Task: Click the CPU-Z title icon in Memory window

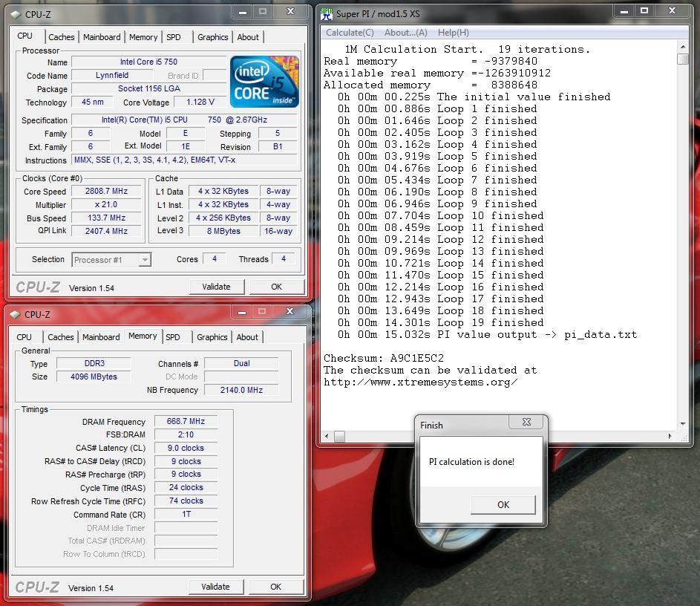Action: coord(15,314)
